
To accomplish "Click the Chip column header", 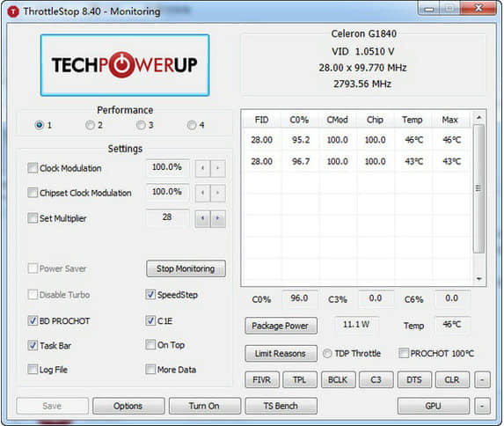I will (x=375, y=120).
